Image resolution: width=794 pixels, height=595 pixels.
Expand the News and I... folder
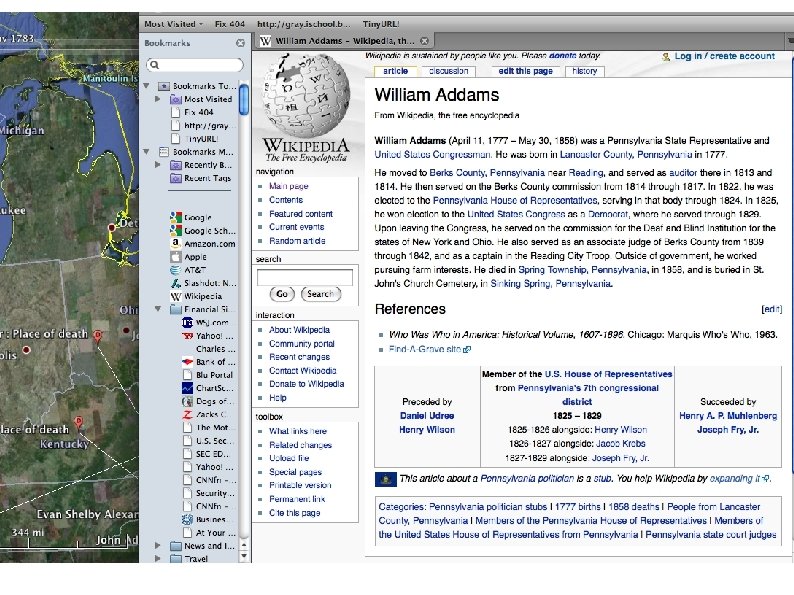pos(157,545)
